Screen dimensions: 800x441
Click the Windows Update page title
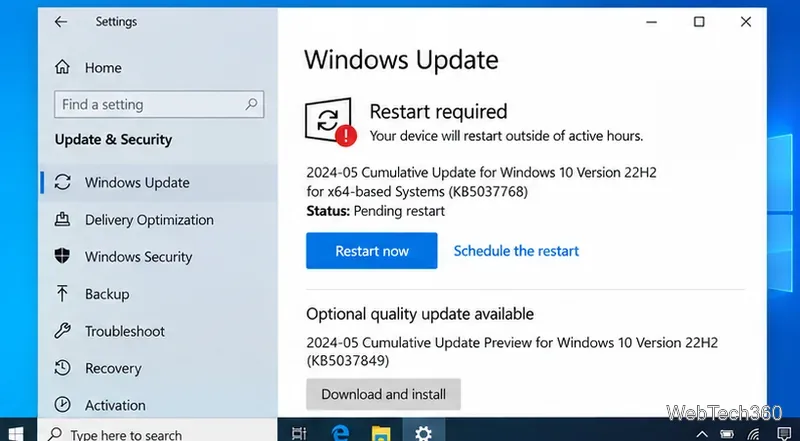401,59
